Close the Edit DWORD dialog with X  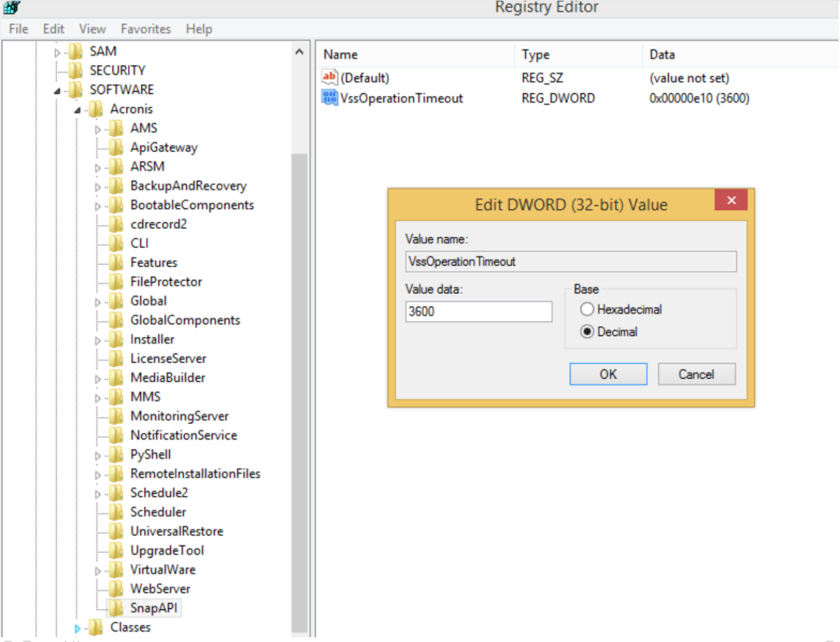[731, 200]
